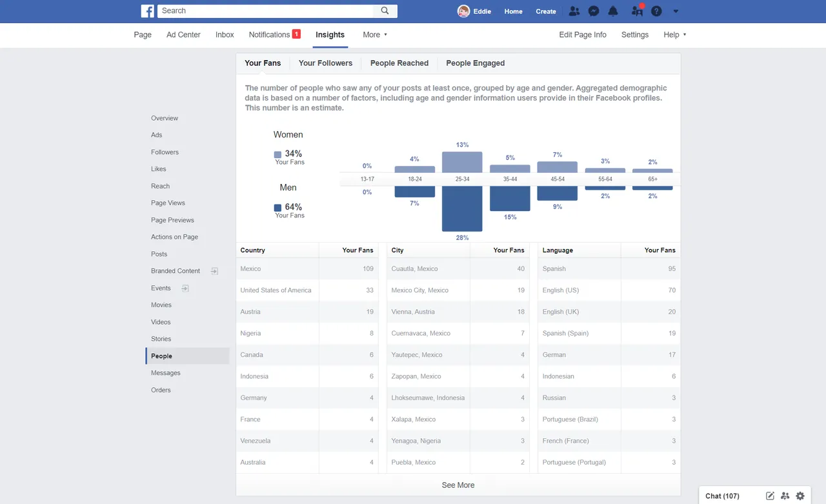Click the United States of America row
Image resolution: width=826 pixels, height=504 pixels.
pyautogui.click(x=307, y=290)
